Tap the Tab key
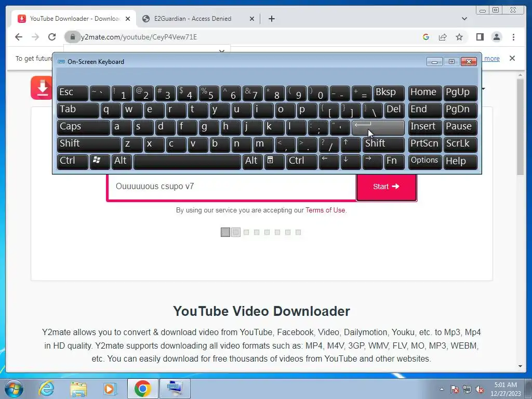 (78, 110)
